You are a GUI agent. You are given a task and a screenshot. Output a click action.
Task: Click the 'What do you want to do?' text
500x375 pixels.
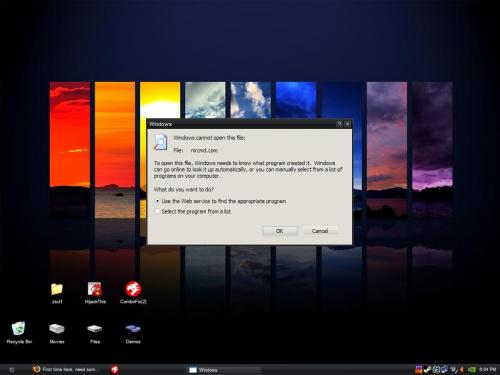[184, 189]
